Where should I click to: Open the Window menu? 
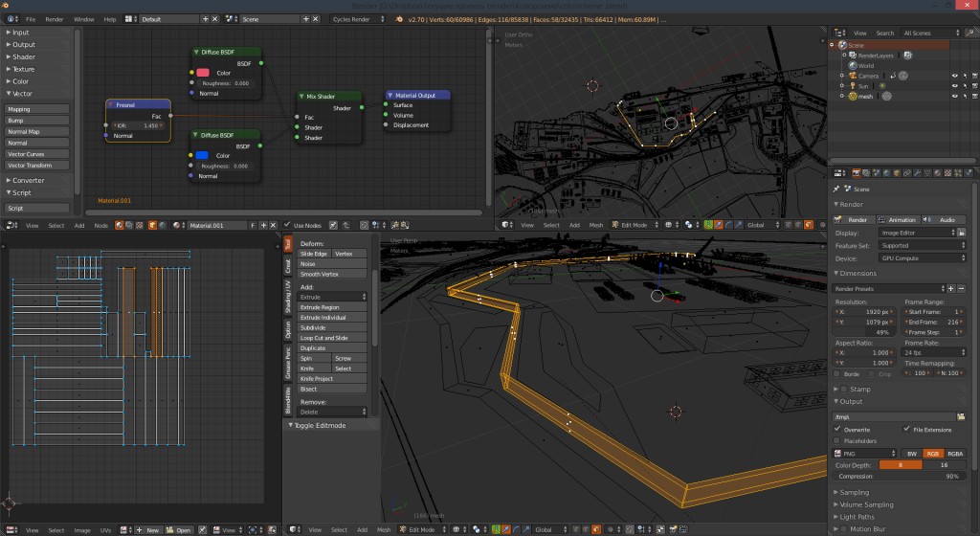84,19
